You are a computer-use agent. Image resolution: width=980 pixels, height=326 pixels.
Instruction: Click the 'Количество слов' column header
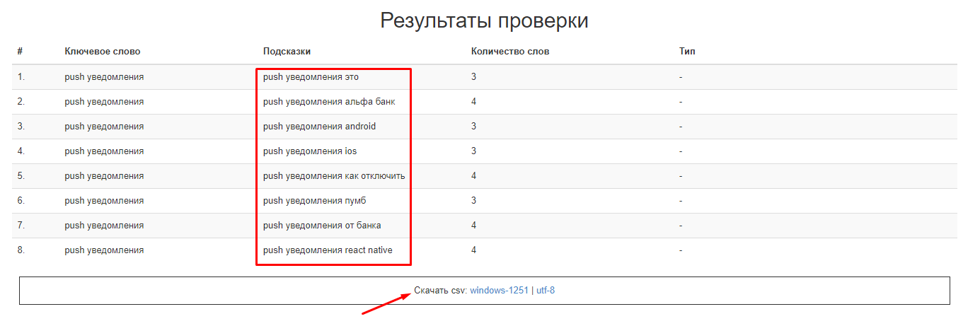tap(509, 52)
